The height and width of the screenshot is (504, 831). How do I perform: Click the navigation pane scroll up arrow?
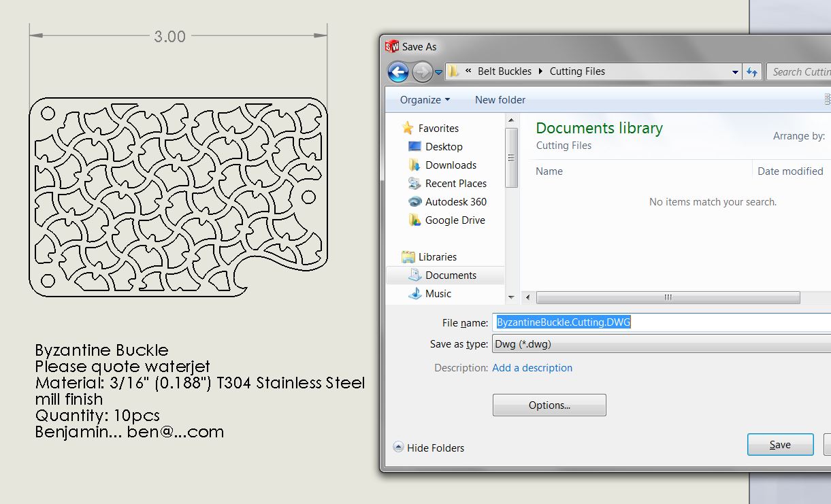[512, 120]
